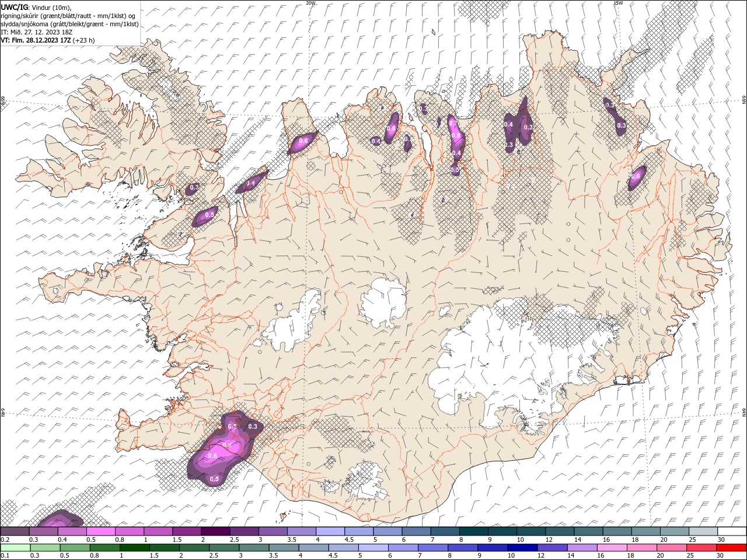Pick the deep blue swatch between 10 and 12
The width and height of the screenshot is (747, 560).
522,548
